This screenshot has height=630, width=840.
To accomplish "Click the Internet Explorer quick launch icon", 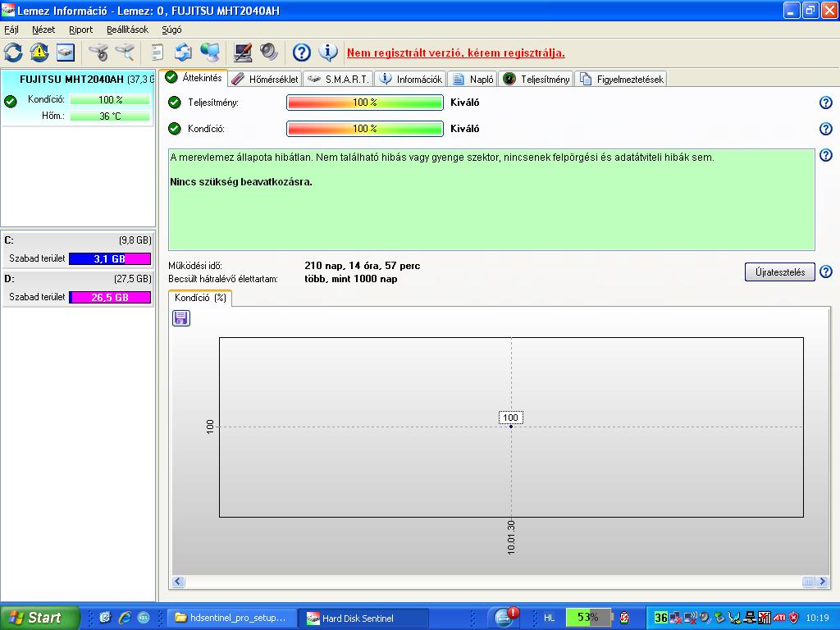I will click(x=125, y=618).
